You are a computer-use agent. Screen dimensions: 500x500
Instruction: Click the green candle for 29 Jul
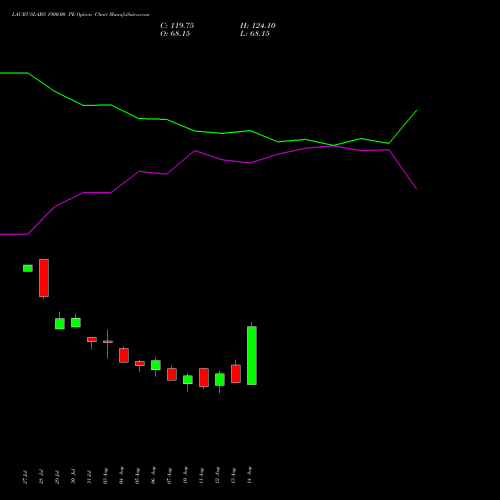60,324
